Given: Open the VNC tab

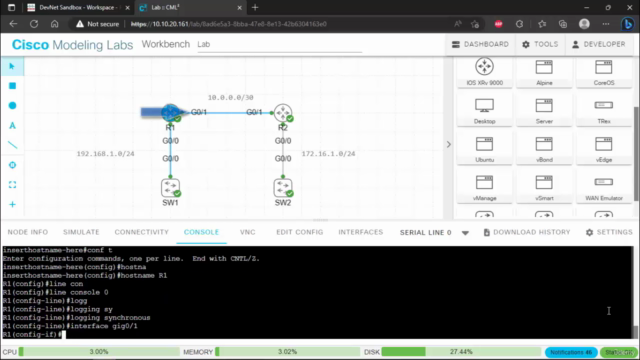Looking at the screenshot, I should tap(247, 232).
